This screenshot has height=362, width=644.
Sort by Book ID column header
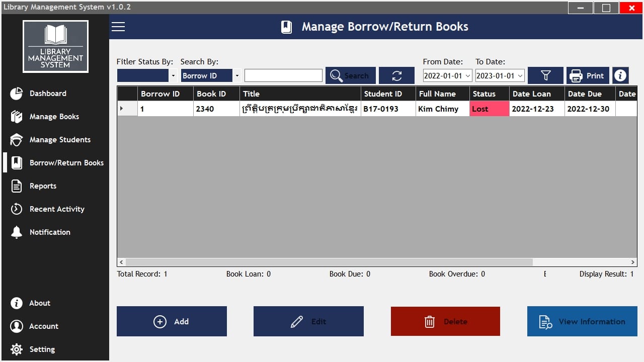point(216,94)
